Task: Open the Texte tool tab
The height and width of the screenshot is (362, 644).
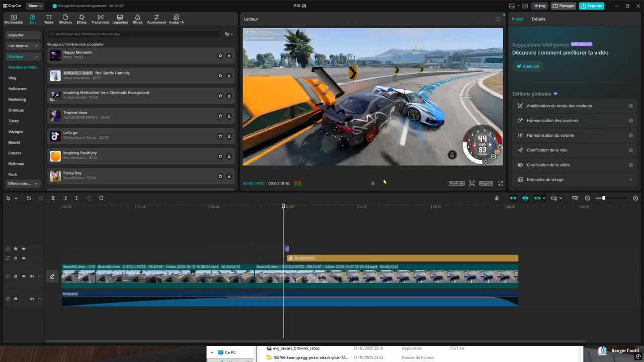Action: pos(48,19)
